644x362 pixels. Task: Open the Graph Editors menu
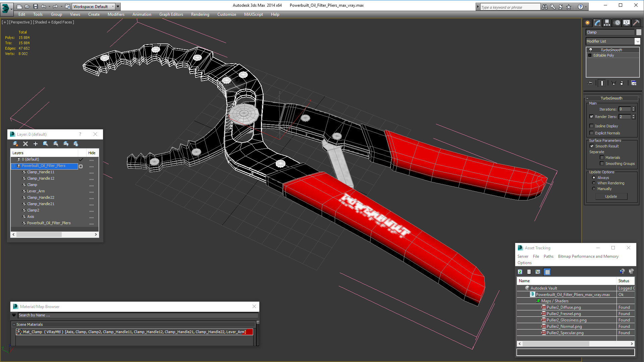tap(171, 14)
